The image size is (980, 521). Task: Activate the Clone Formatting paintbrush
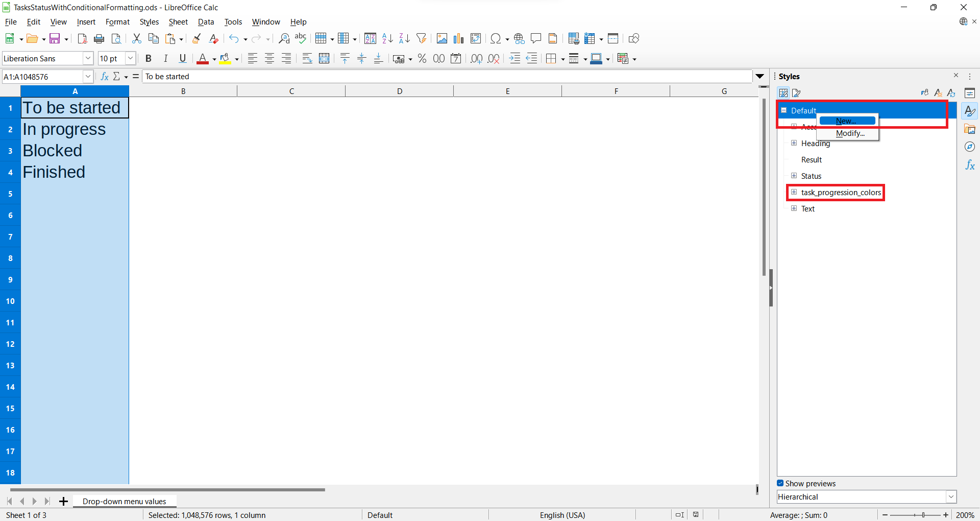pyautogui.click(x=197, y=39)
